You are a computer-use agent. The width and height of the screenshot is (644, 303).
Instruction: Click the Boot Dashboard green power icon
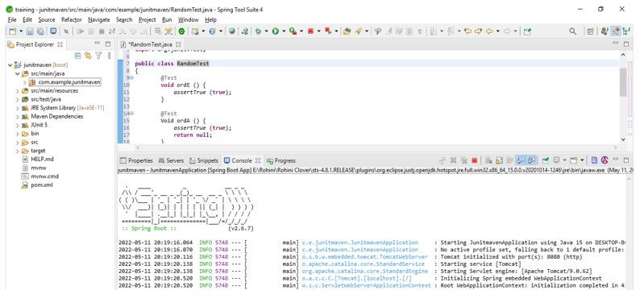(181, 31)
